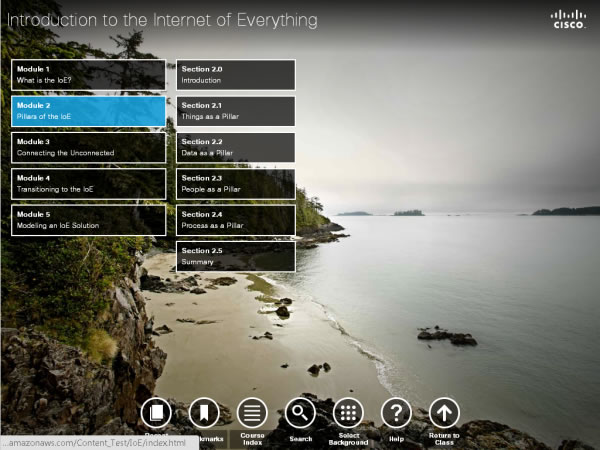Open Help question mark icon
Viewport: 600px width, 450px height.
pos(396,413)
